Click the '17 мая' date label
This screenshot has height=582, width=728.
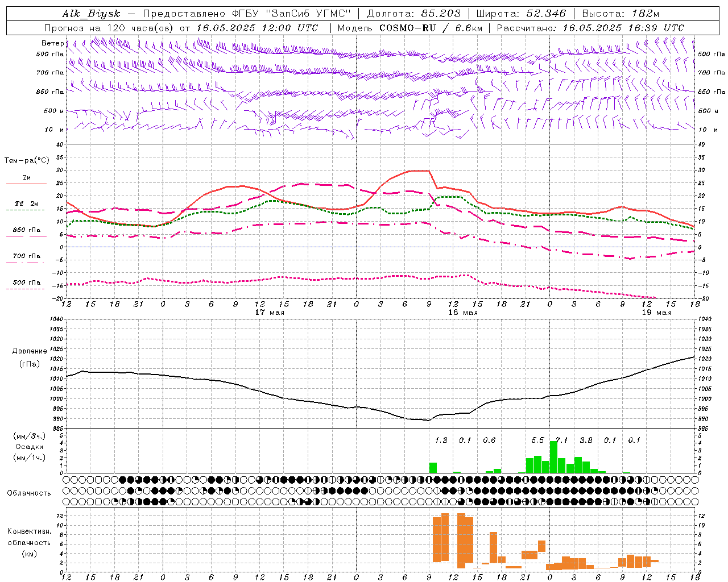(x=270, y=313)
